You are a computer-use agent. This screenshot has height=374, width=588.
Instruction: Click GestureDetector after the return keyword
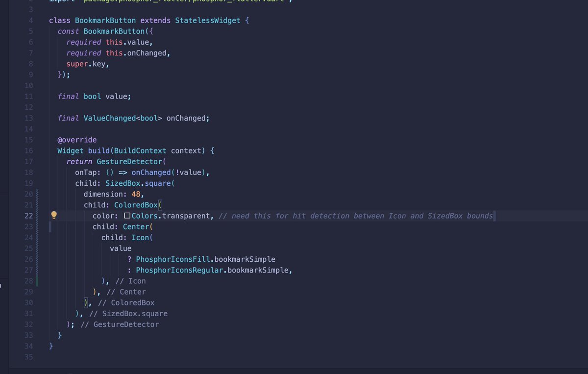(129, 161)
